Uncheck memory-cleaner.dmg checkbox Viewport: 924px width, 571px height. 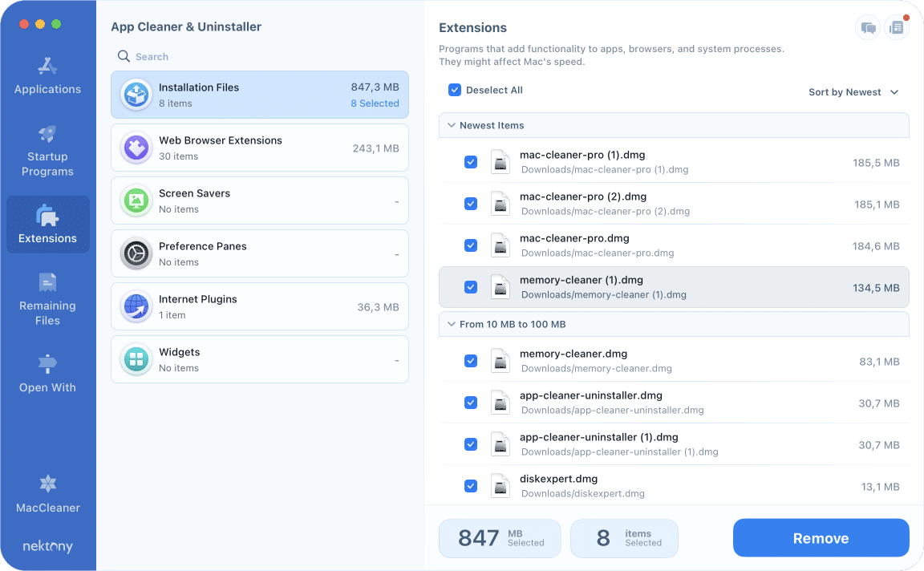471,361
